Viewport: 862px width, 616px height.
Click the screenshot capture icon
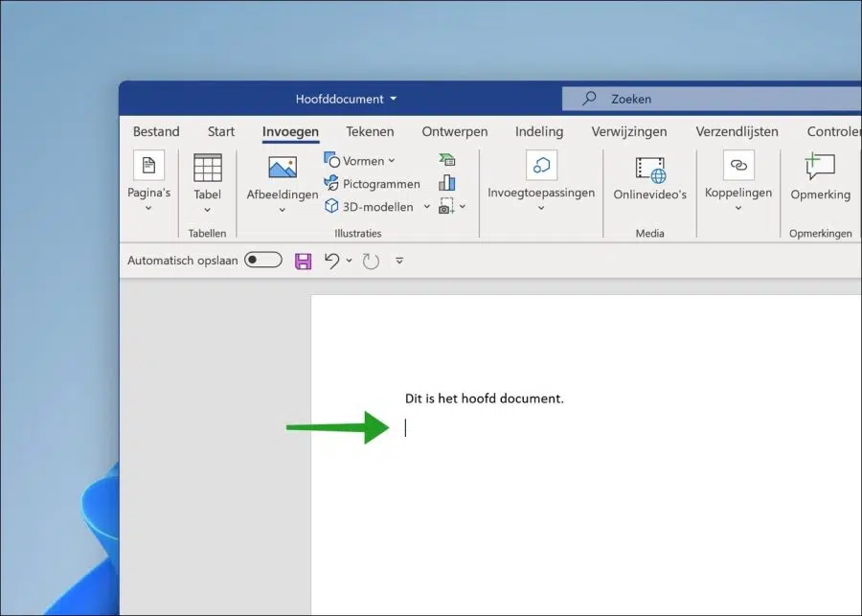(x=445, y=206)
